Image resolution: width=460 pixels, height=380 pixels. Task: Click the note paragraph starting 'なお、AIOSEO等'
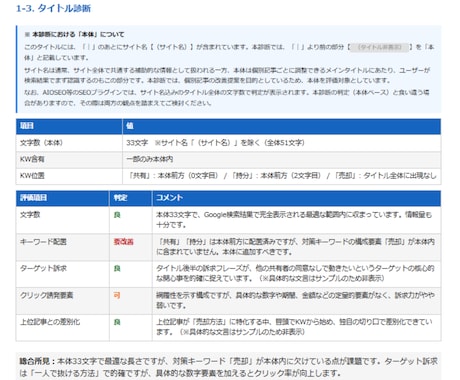pos(227,98)
